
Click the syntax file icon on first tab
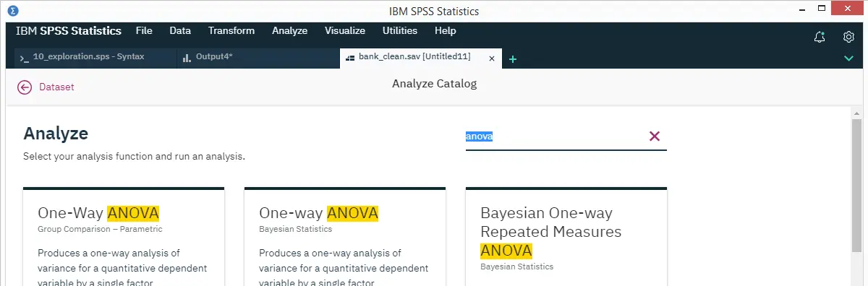[25, 58]
